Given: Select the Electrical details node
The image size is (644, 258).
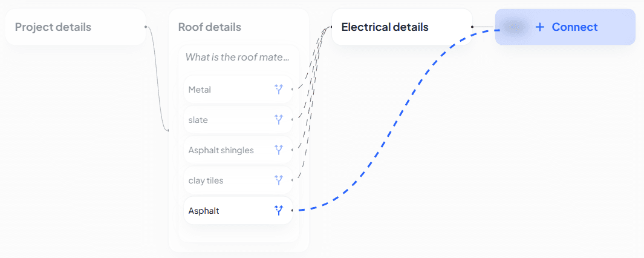Looking at the screenshot, I should [x=385, y=27].
